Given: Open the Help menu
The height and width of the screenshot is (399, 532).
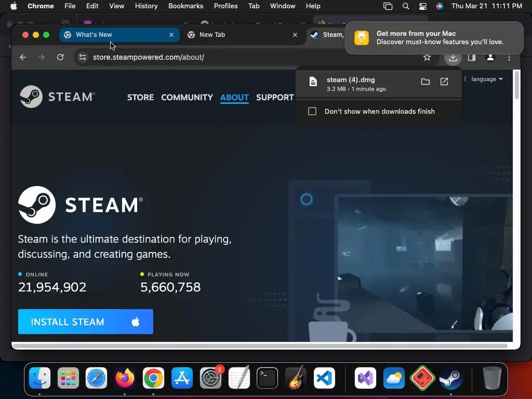Looking at the screenshot, I should point(313,6).
